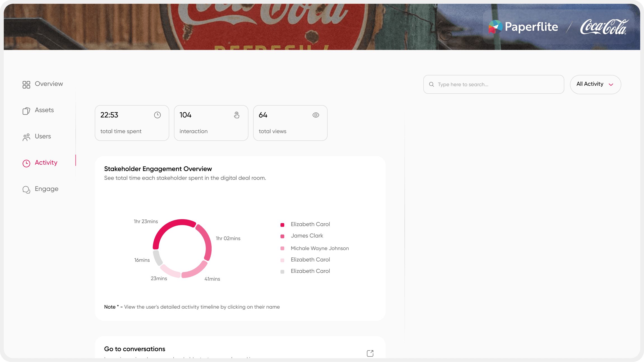Click the '104' interaction count
This screenshot has height=362, width=644.
click(x=185, y=115)
